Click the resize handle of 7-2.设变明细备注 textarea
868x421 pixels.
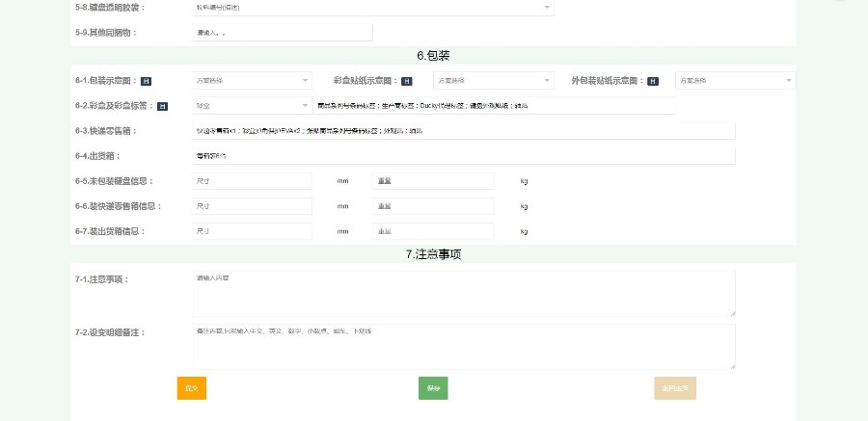click(x=732, y=366)
